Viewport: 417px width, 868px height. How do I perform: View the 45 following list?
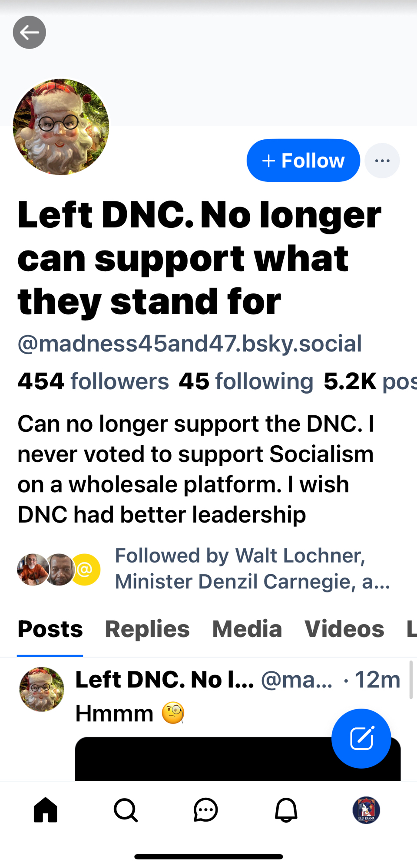click(x=246, y=381)
